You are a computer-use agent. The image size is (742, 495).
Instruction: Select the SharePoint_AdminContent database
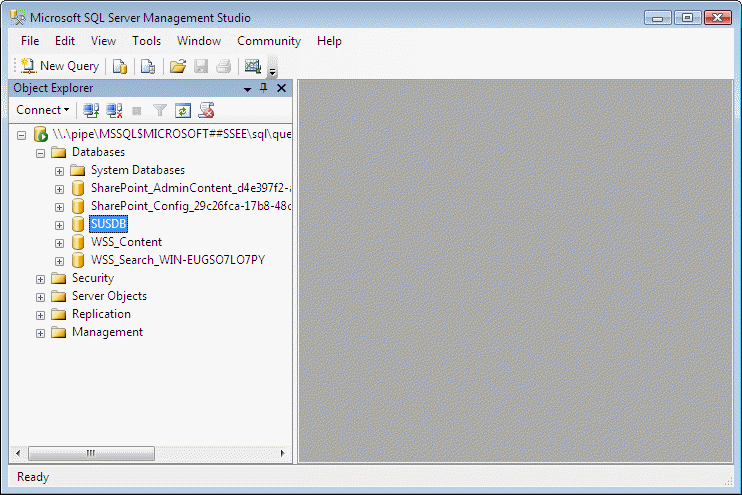point(191,188)
